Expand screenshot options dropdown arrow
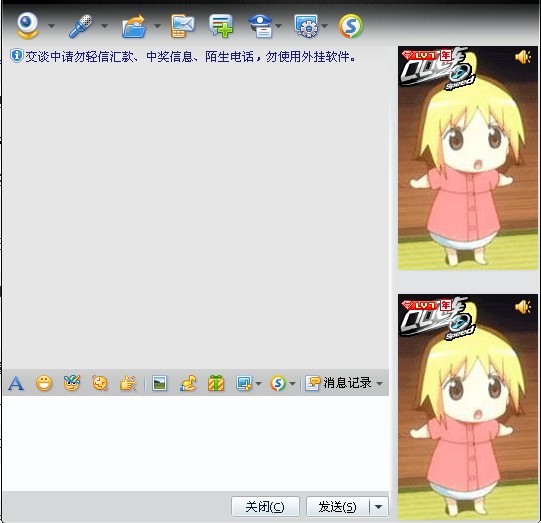Viewport: 541px width, 523px height. (258, 384)
